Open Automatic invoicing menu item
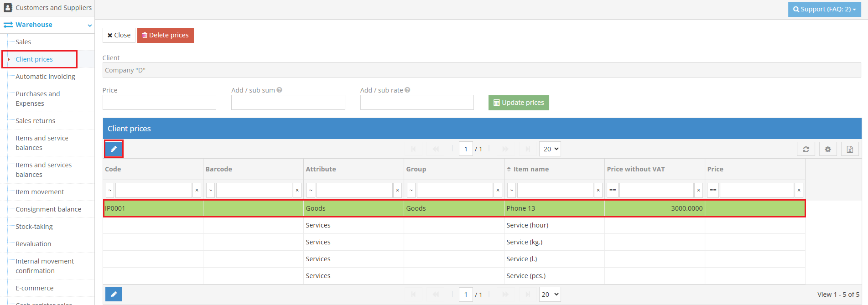 point(45,77)
